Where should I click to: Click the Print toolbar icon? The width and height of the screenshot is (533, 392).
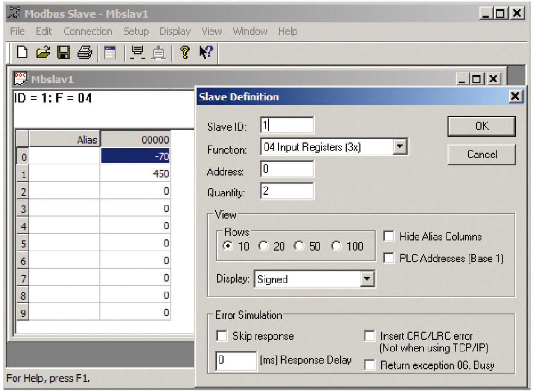[85, 52]
